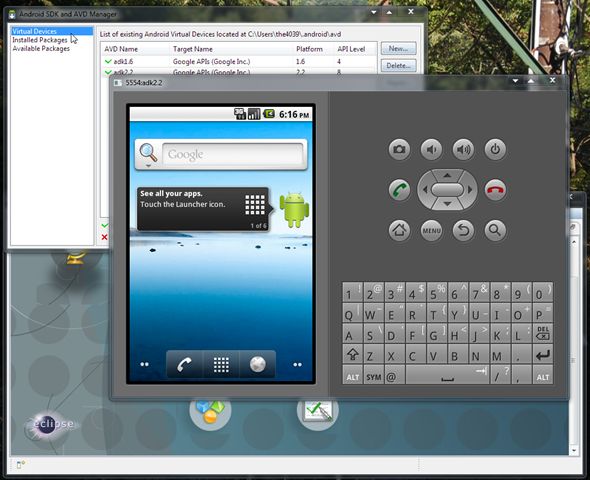The width and height of the screenshot is (590, 480).
Task: Click the emulator camera button
Action: click(399, 149)
